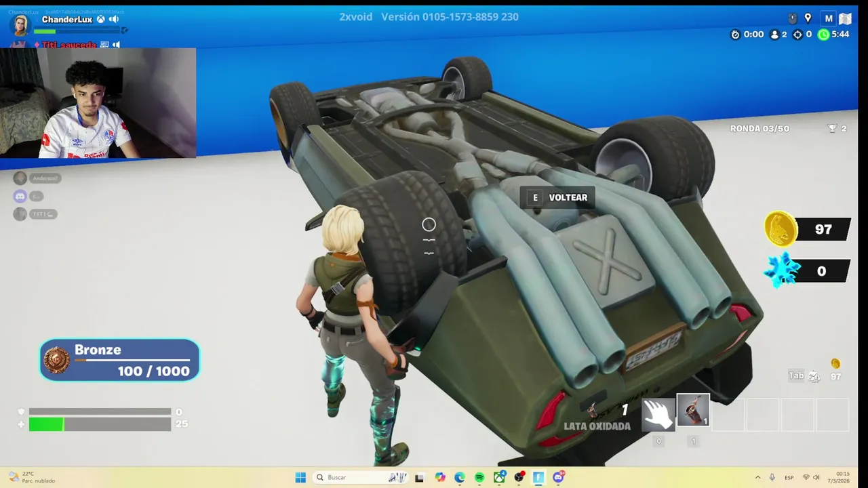Click the 5:44 countdown text
Image resolution: width=868 pixels, height=488 pixels.
[x=840, y=35]
